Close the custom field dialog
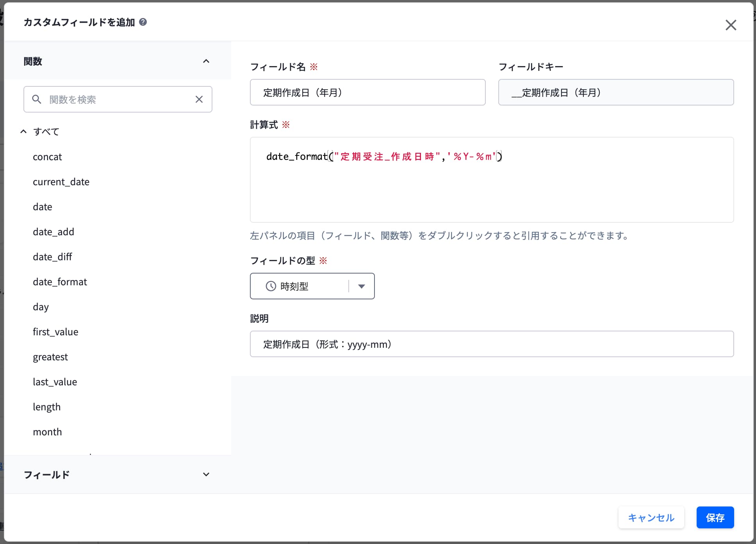 pos(731,25)
